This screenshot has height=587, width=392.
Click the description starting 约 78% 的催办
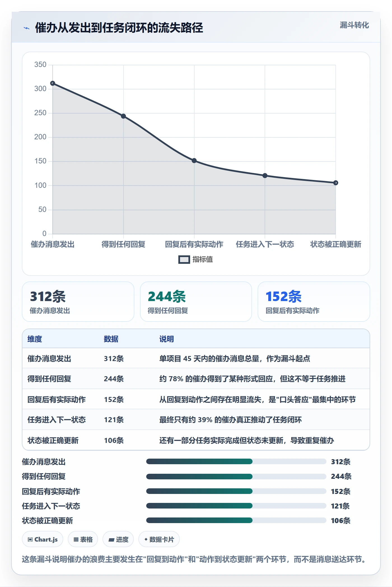(x=252, y=379)
